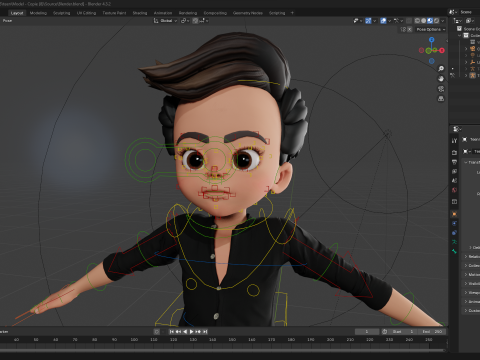Open the Output properties tab icon
Screen dimensions: 480x360
point(454,162)
